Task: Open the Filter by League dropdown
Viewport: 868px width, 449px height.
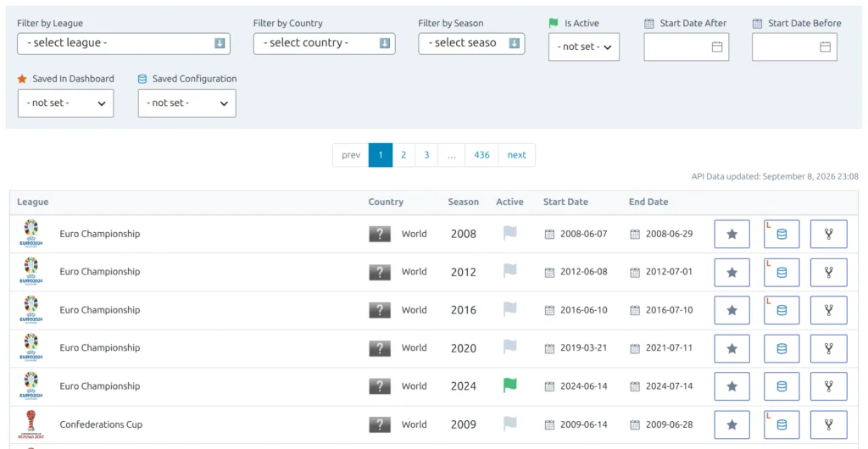Action: (x=124, y=43)
